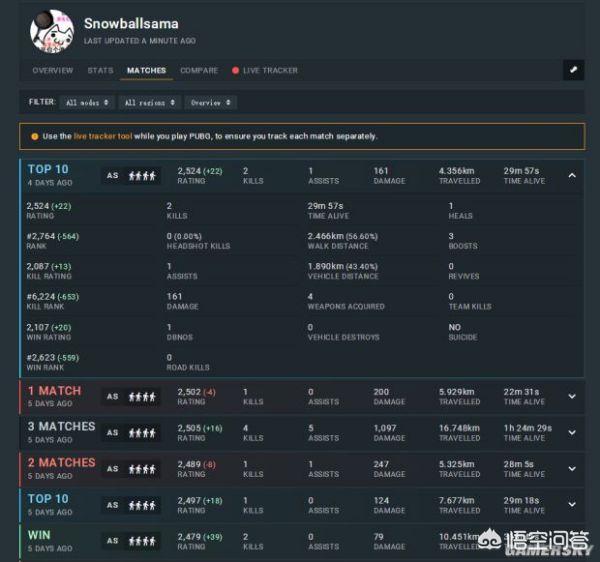Click the 1h 24m 29s time alive value
The width and height of the screenshot is (600, 562).
point(528,428)
